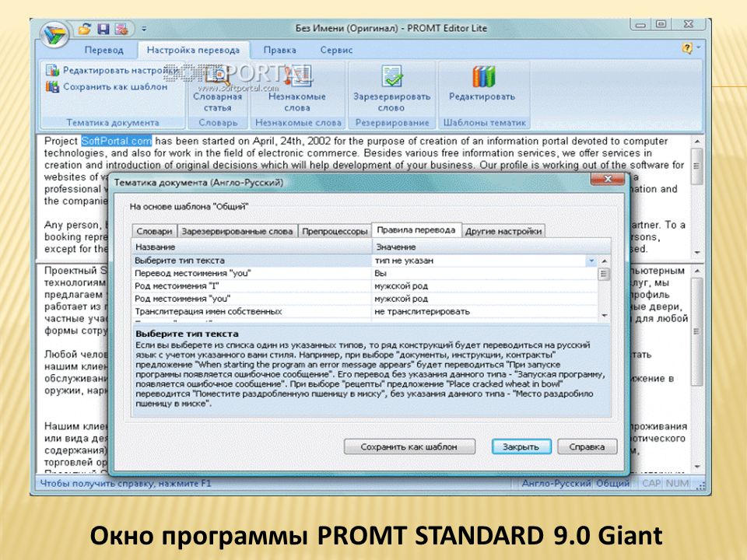Click the highlighted SoftPortal.com text
This screenshot has height=560, width=747.
click(117, 141)
